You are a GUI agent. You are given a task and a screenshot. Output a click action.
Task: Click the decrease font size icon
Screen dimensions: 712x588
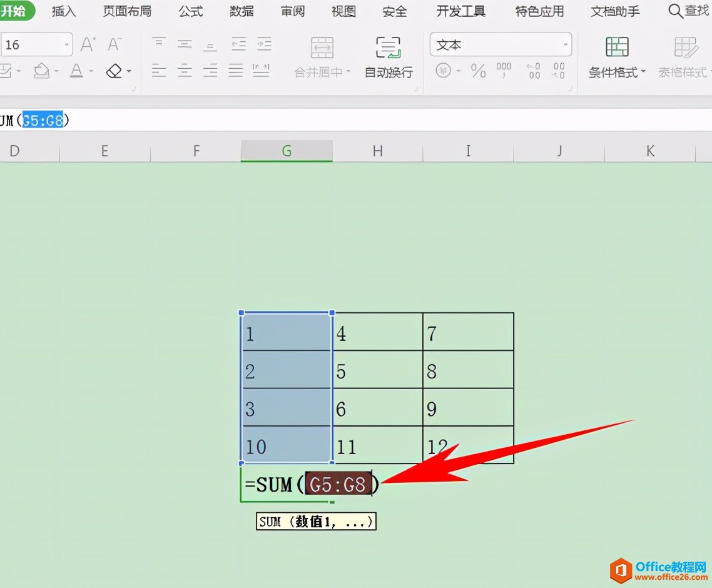[x=114, y=45]
